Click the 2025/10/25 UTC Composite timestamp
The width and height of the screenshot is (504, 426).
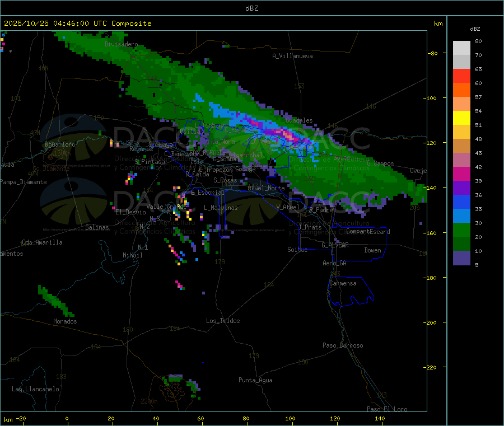[x=78, y=24]
